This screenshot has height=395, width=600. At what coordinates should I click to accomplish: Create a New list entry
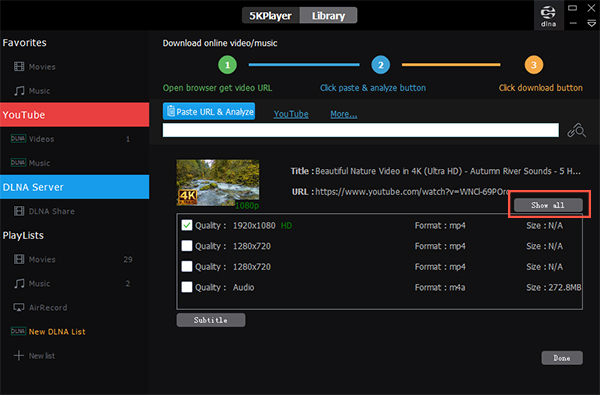(x=42, y=356)
